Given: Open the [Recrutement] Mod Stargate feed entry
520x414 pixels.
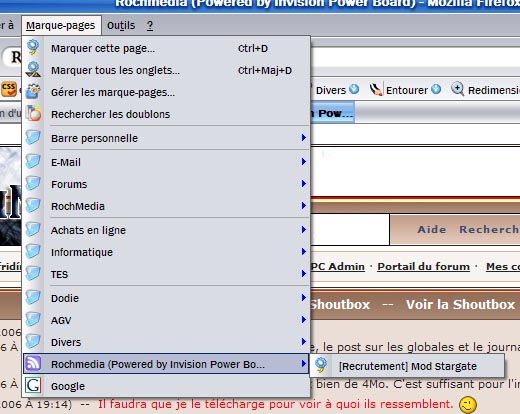Looking at the screenshot, I should tap(407, 366).
